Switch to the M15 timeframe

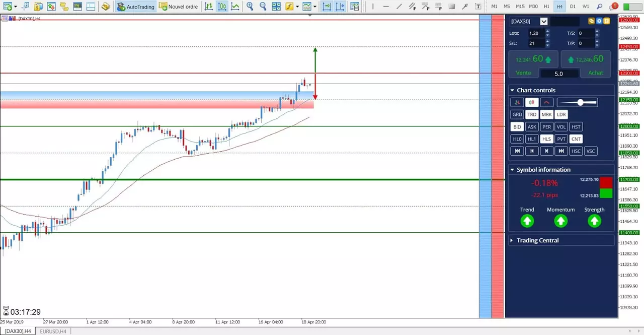(x=520, y=7)
